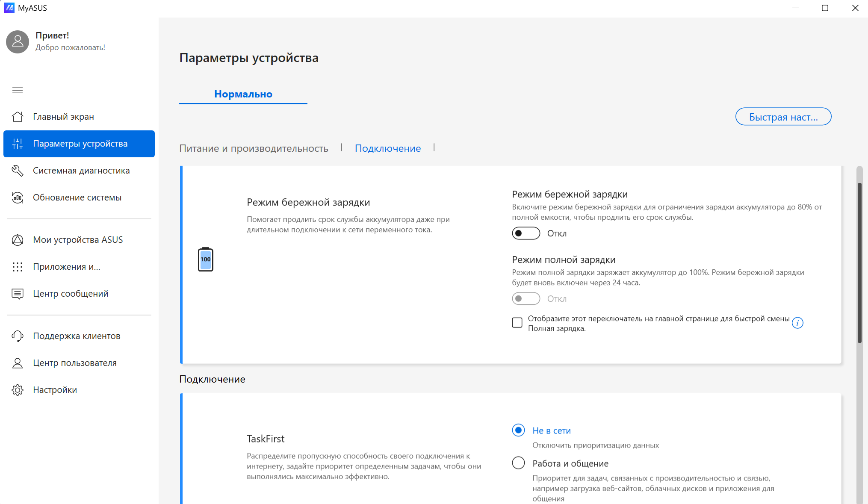Screen dimensions: 868x504
Task: Jump to the Подключение section link
Action: pos(388,148)
